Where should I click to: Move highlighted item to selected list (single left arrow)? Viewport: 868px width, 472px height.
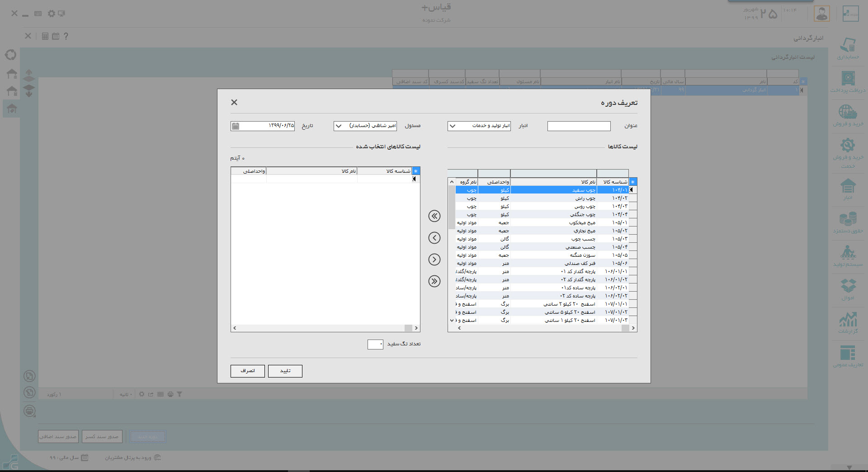coord(434,238)
